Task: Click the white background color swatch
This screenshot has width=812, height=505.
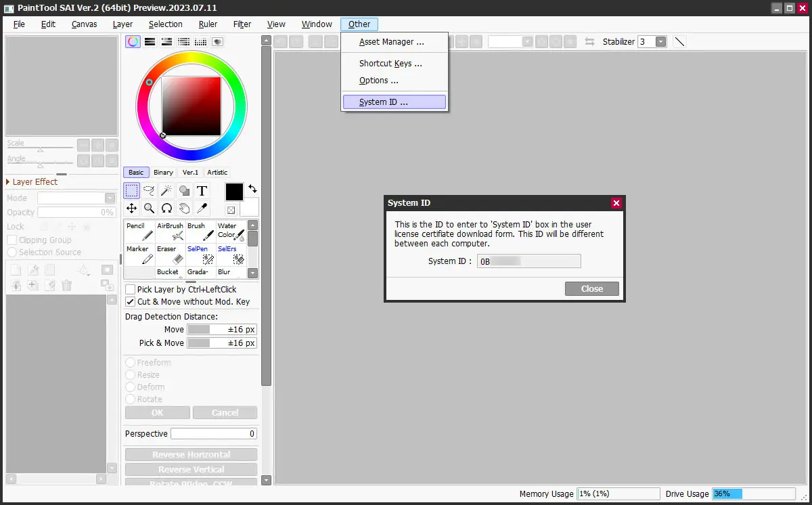Action: tap(250, 207)
